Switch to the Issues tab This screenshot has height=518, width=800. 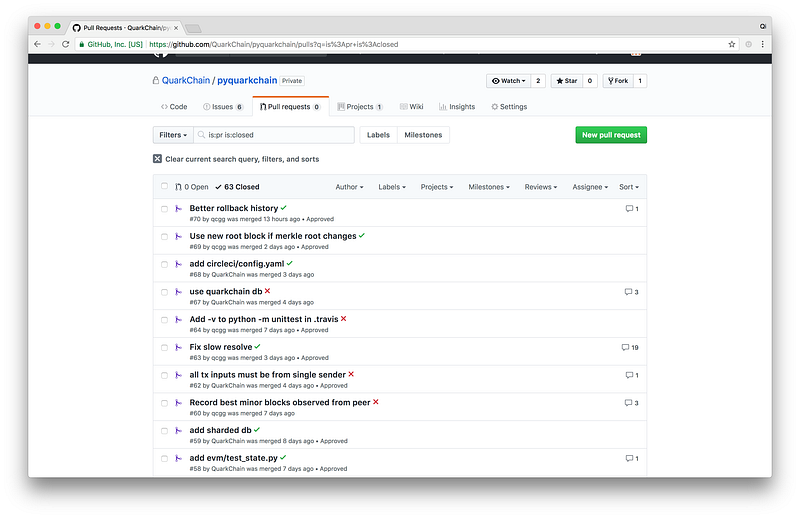pos(223,107)
